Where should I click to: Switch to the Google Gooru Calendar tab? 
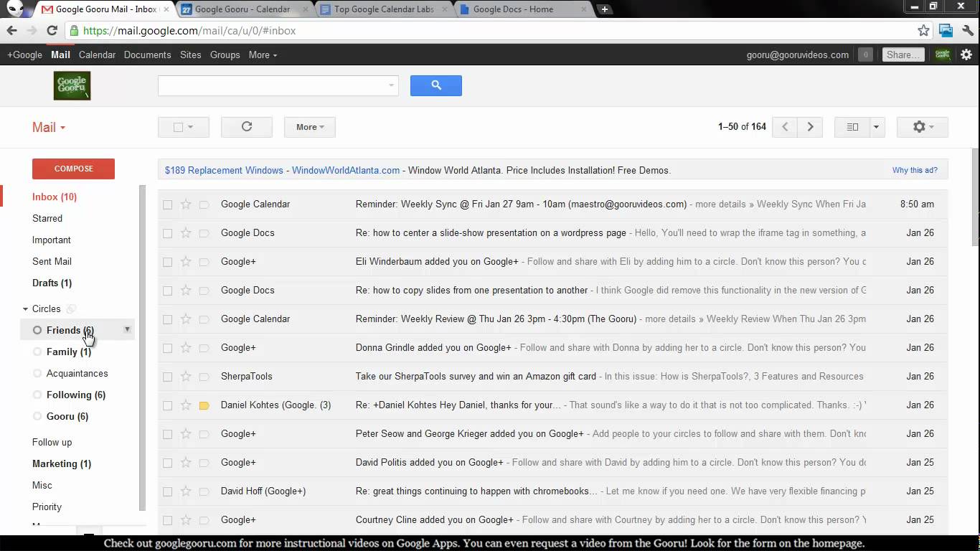pos(243,9)
